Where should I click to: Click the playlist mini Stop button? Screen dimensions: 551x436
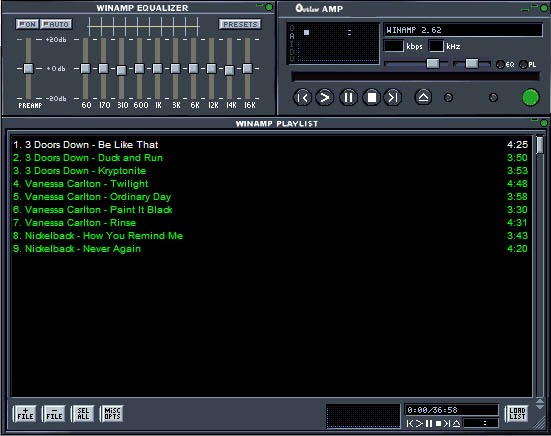(x=438, y=424)
